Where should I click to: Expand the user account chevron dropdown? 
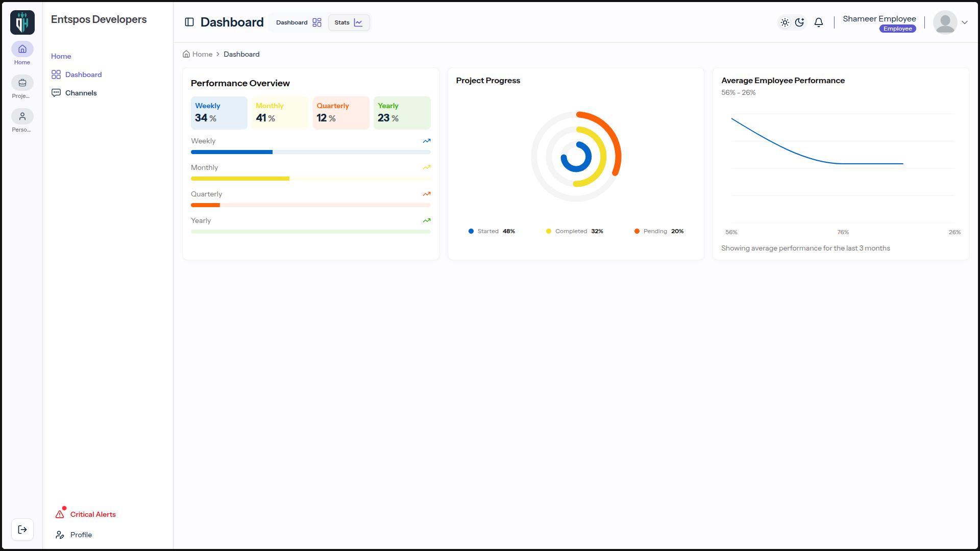pyautogui.click(x=965, y=22)
